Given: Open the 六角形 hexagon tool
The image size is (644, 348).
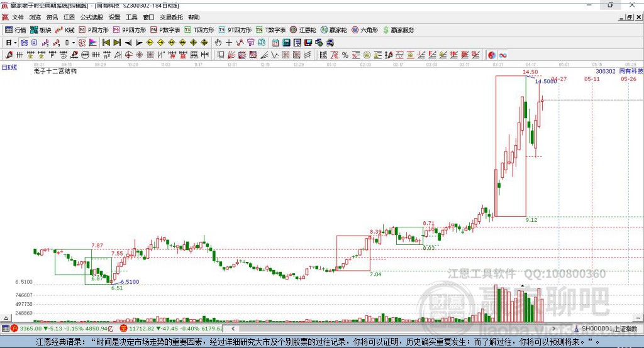Looking at the screenshot, I should pos(365,30).
